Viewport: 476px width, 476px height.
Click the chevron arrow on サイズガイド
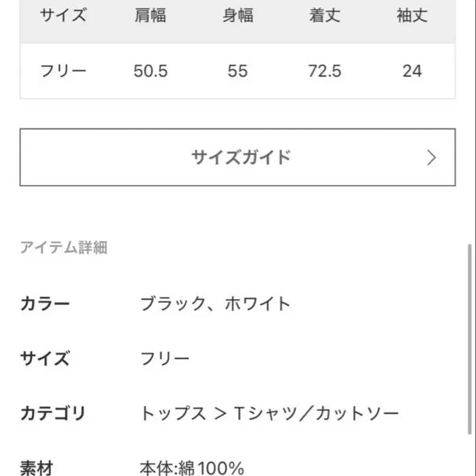(432, 158)
